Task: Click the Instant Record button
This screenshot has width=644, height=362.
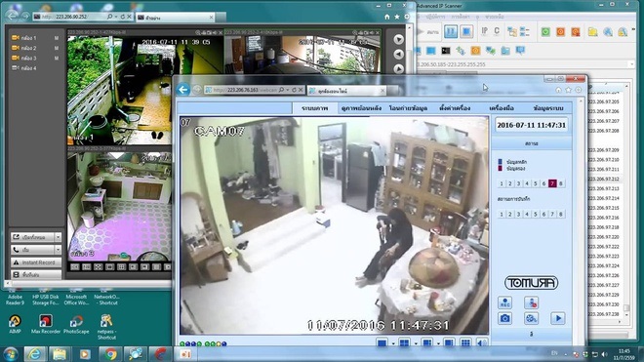Action: click(36, 262)
